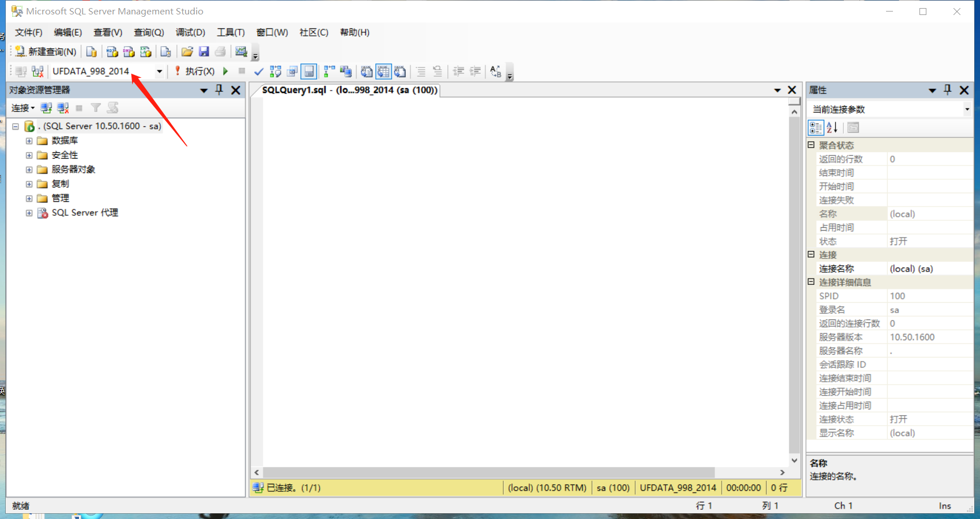This screenshot has width=980, height=519.
Task: Open the 帮助(H) menu
Action: (355, 32)
